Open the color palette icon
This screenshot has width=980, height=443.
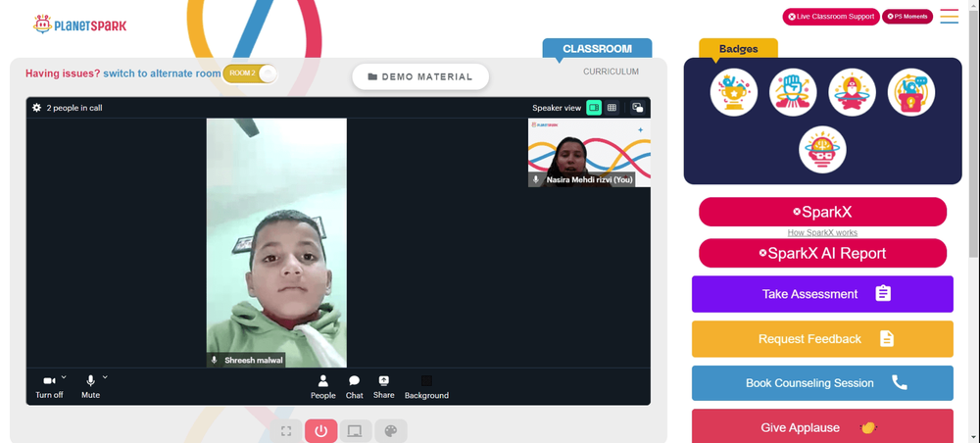click(x=391, y=431)
